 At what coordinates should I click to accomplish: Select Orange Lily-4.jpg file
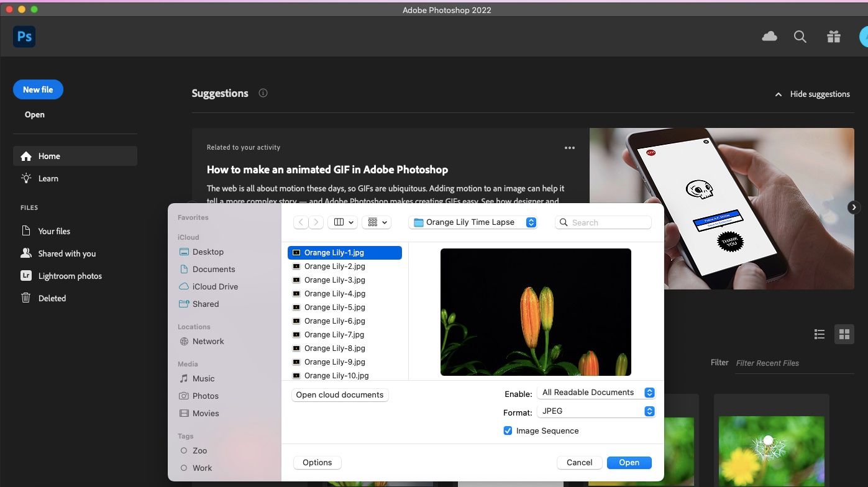pos(345,294)
